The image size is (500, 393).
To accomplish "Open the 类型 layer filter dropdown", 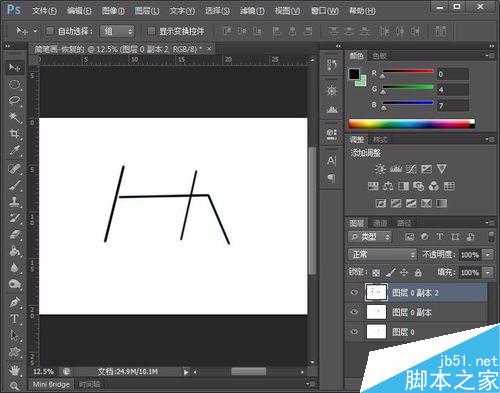I will click(370, 237).
